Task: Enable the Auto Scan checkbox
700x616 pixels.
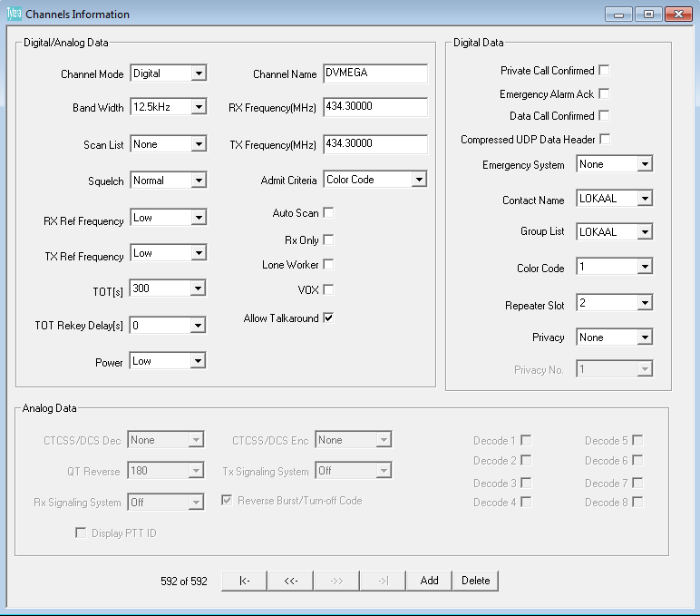Action: (328, 213)
